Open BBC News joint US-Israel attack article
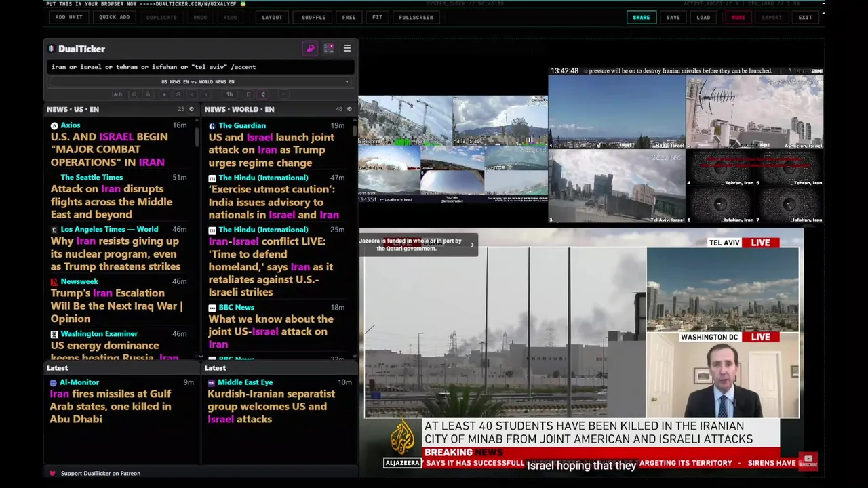Viewport: 868px width, 488px height. 271,331
